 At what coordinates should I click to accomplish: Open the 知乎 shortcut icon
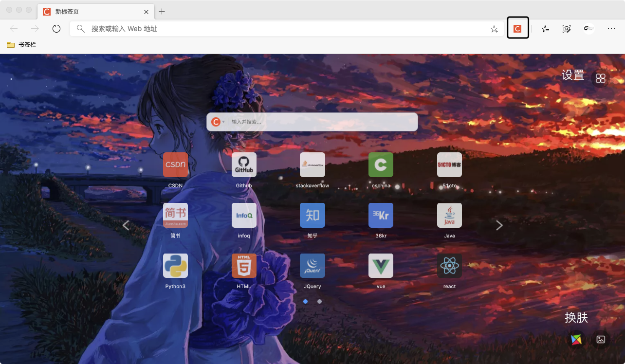coord(312,215)
